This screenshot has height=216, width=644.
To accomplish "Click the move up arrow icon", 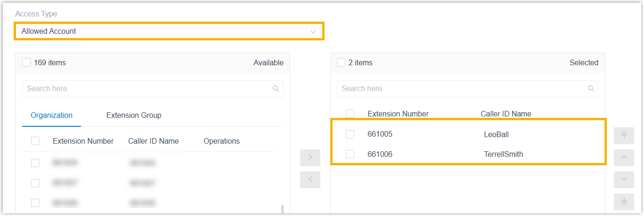I will (624, 157).
